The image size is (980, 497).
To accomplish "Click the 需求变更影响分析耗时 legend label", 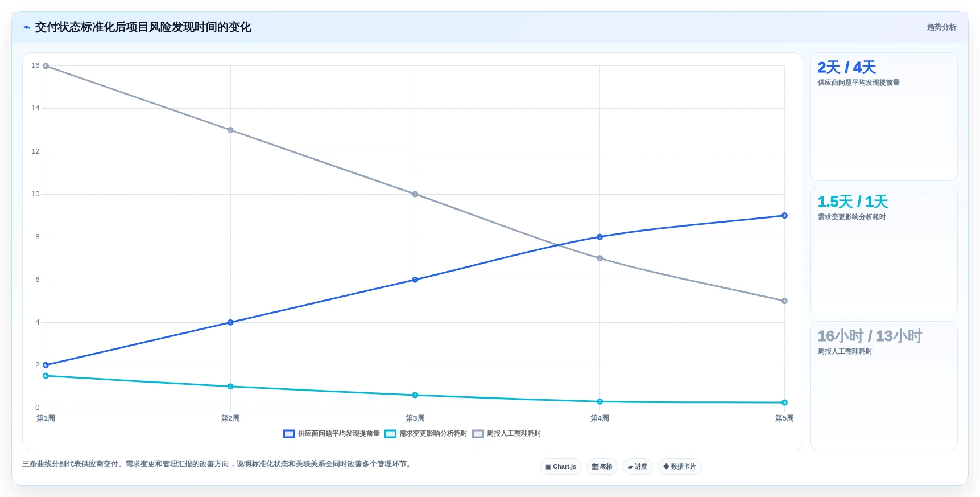I will click(433, 434).
